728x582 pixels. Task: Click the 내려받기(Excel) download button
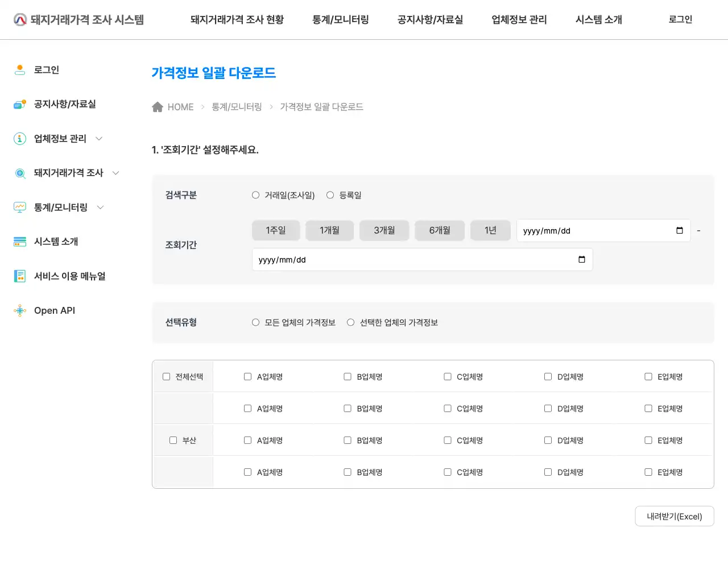pos(675,516)
